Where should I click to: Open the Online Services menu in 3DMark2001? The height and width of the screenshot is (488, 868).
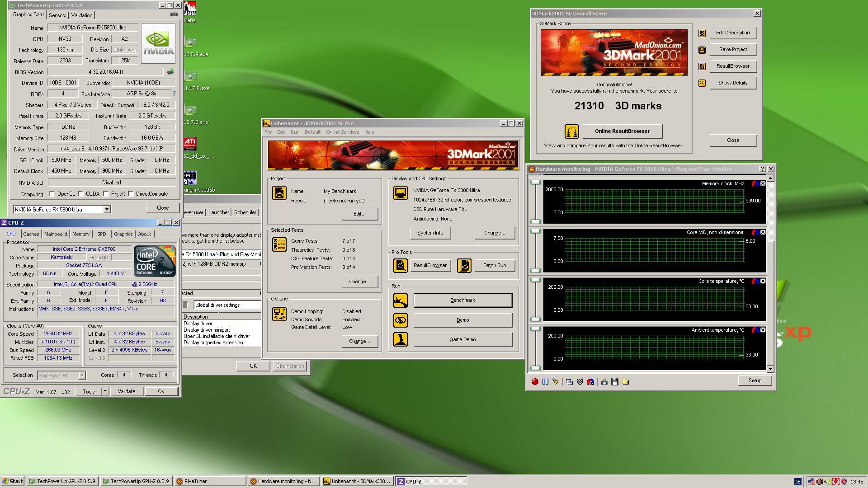[x=342, y=132]
